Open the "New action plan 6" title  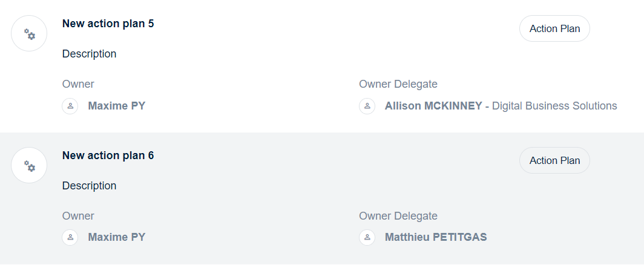click(108, 155)
